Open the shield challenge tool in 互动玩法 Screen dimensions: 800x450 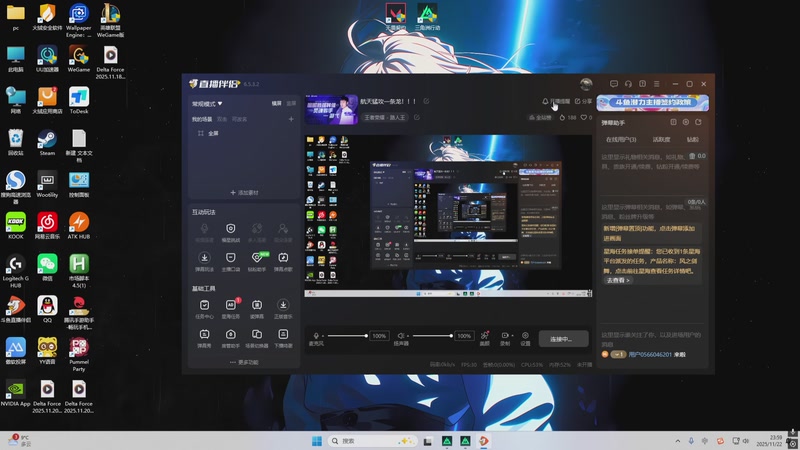(x=231, y=232)
